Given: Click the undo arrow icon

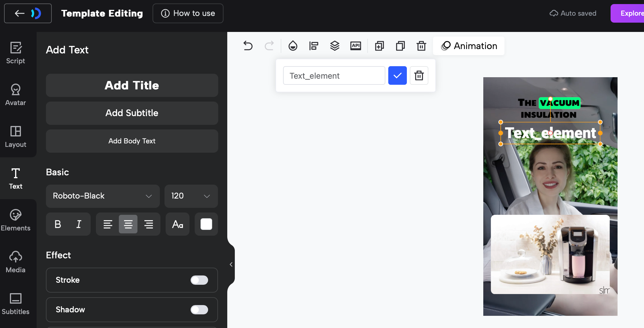Looking at the screenshot, I should pyautogui.click(x=248, y=46).
